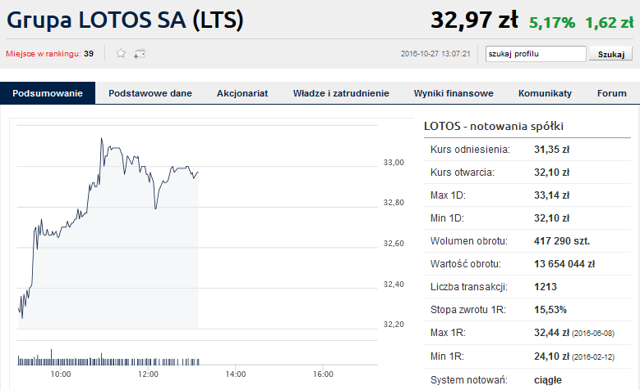Switch to the Forum tab
Image resolution: width=640 pixels, height=390 pixels.
[612, 93]
